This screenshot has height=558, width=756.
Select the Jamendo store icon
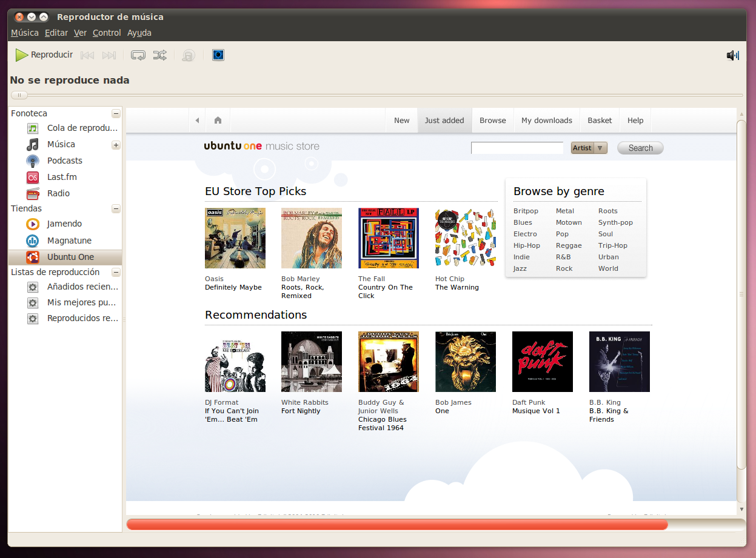pos(32,224)
